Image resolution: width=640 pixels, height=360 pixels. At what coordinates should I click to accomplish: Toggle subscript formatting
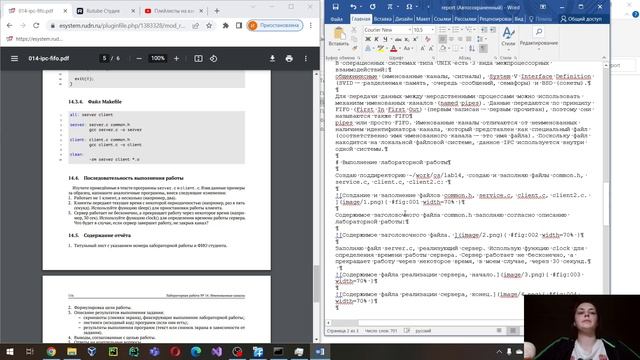click(x=407, y=39)
